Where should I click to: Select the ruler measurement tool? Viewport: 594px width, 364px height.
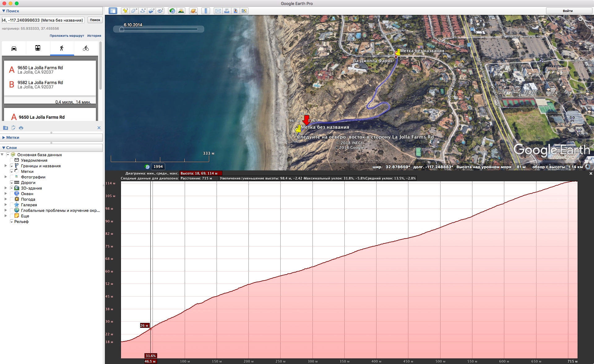click(x=206, y=11)
